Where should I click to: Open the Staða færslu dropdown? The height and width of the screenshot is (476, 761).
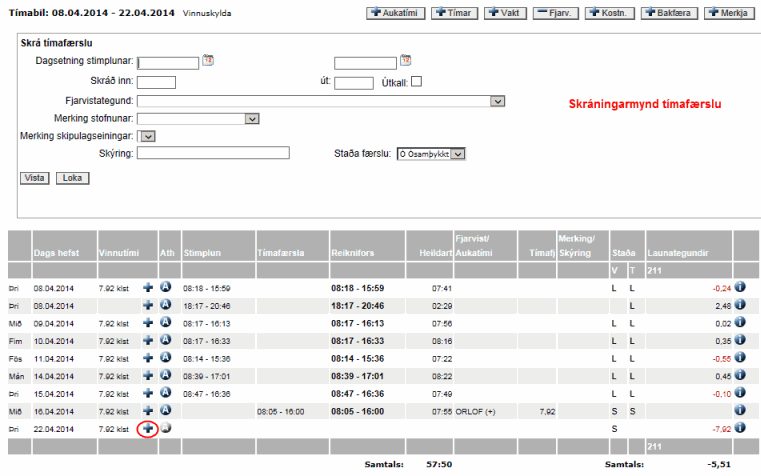pos(431,154)
